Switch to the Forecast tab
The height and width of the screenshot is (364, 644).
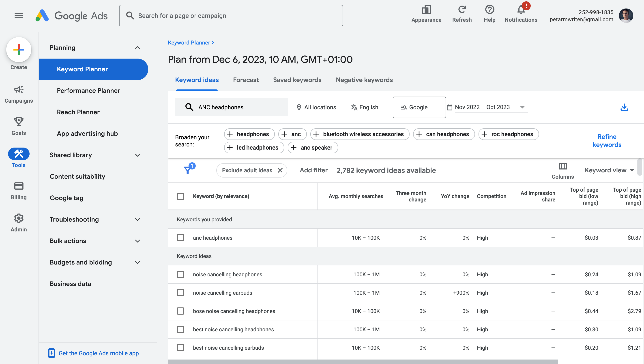click(x=246, y=80)
